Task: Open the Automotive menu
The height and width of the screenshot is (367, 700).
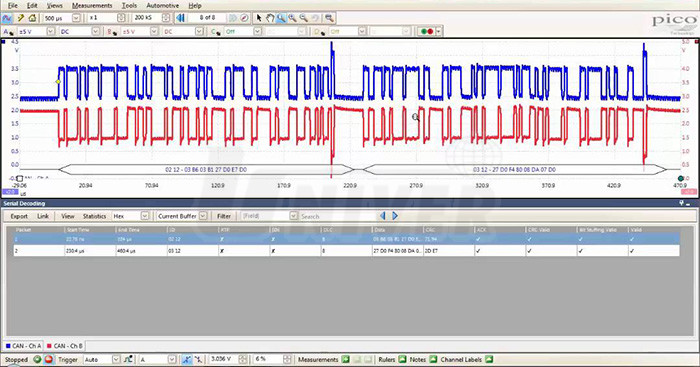Action: [162, 5]
